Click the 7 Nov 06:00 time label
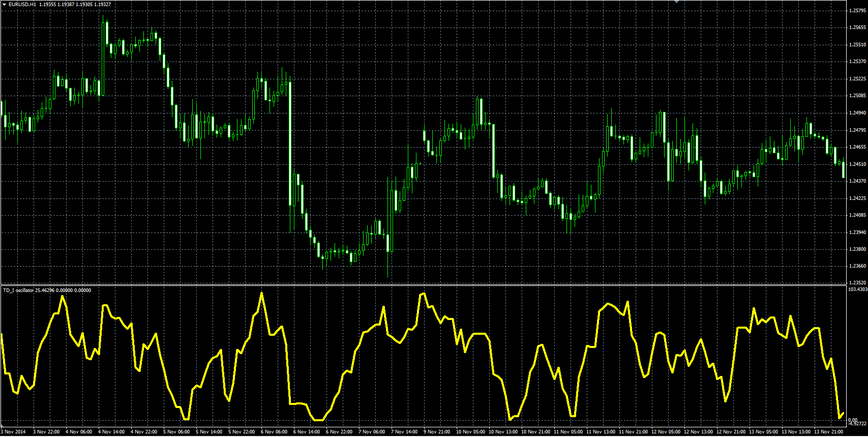The height and width of the screenshot is (437, 868). pos(372,432)
